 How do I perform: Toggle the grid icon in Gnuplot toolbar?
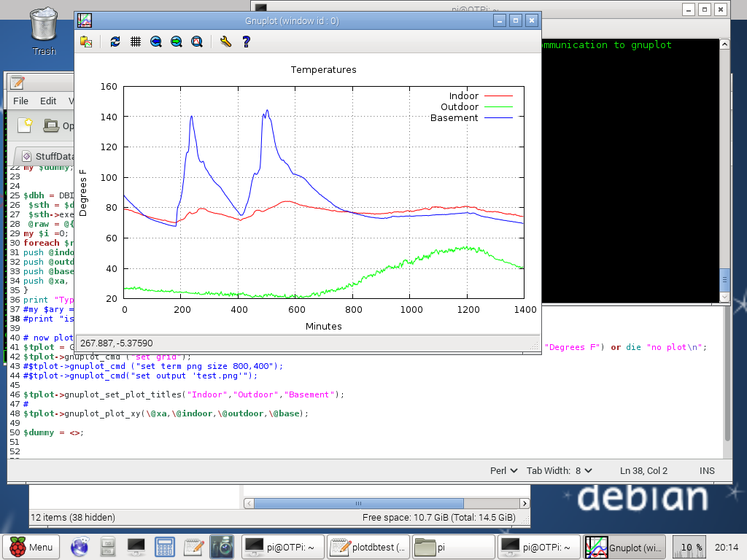pos(136,42)
